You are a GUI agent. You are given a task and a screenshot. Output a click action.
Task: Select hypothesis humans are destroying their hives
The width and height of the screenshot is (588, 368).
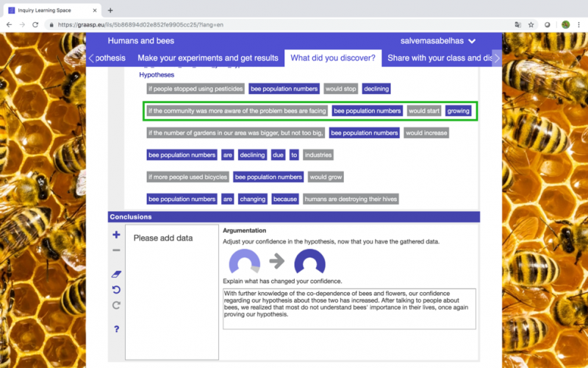pos(273,199)
